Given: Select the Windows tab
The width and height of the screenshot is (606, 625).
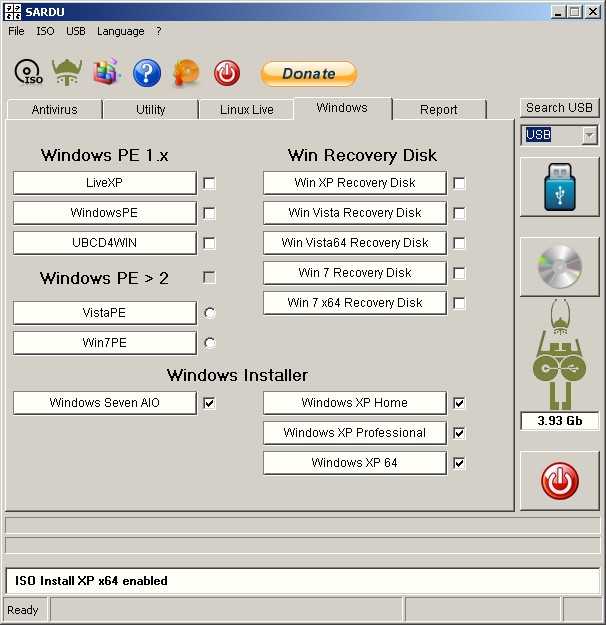Looking at the screenshot, I should pos(342,108).
